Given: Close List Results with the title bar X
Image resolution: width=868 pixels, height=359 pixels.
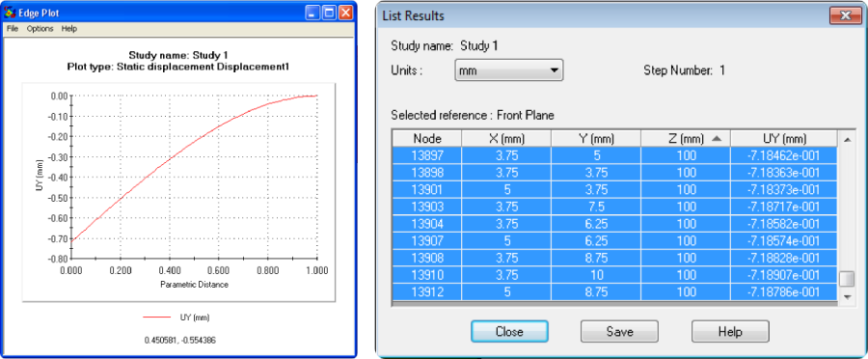Looking at the screenshot, I should [845, 15].
